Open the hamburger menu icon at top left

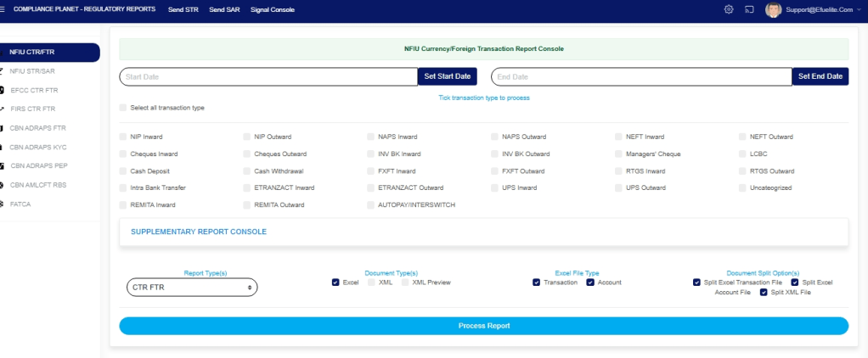(x=3, y=8)
